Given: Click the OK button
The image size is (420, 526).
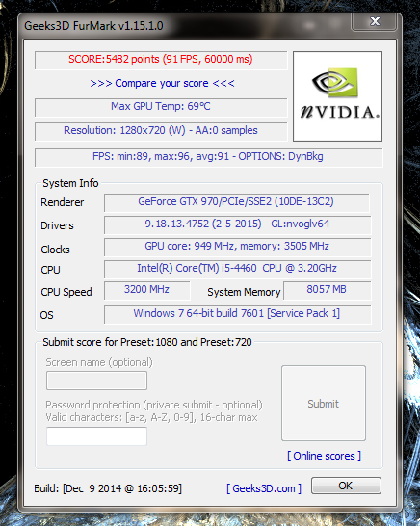Looking at the screenshot, I should pos(346,486).
